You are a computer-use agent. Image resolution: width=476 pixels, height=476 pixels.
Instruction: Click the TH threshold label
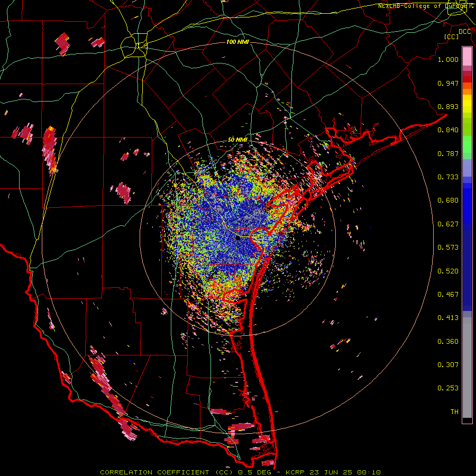tap(454, 412)
